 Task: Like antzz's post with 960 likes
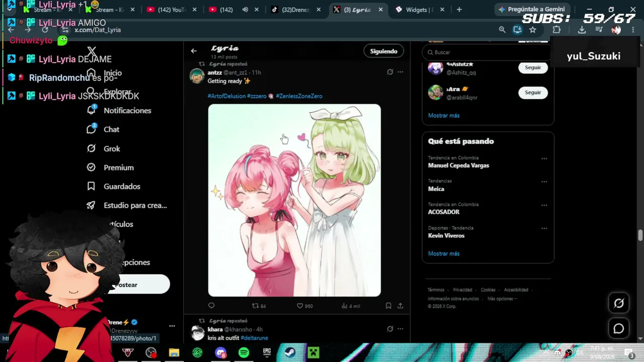click(304, 306)
